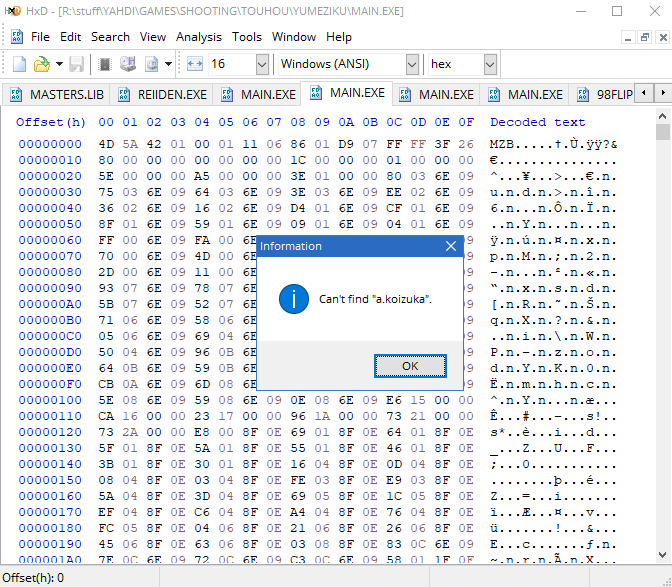The image size is (672, 587).
Task: Click the document icon left of File menu
Action: pyautogui.click(x=17, y=37)
